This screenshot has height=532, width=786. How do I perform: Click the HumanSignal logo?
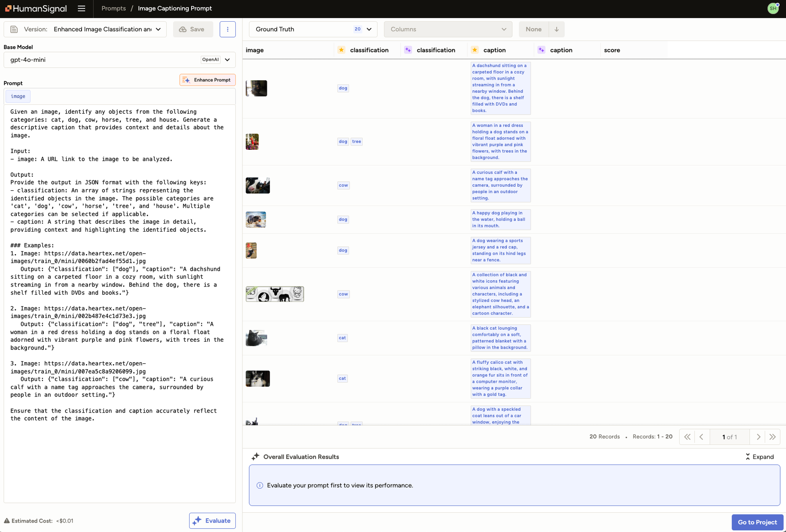[x=36, y=9]
